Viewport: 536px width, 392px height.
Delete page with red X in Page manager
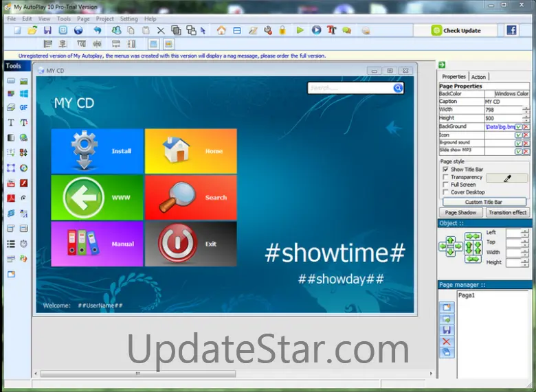click(x=447, y=341)
